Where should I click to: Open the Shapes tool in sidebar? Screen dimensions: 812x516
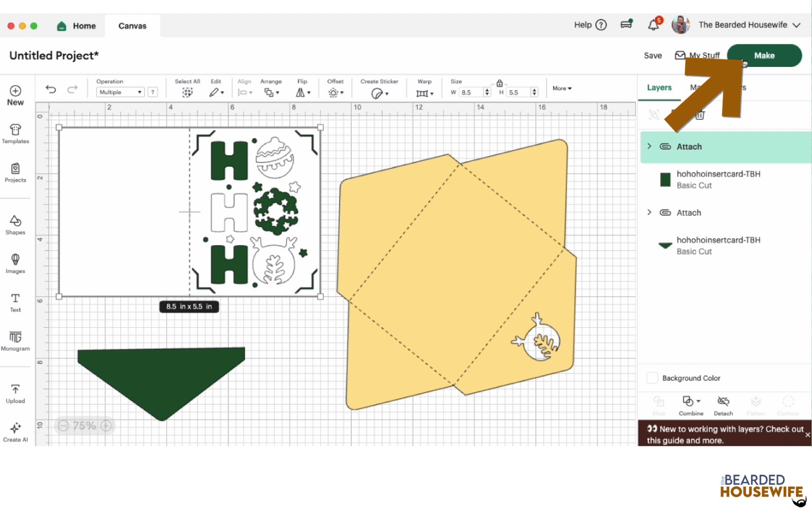(x=15, y=225)
